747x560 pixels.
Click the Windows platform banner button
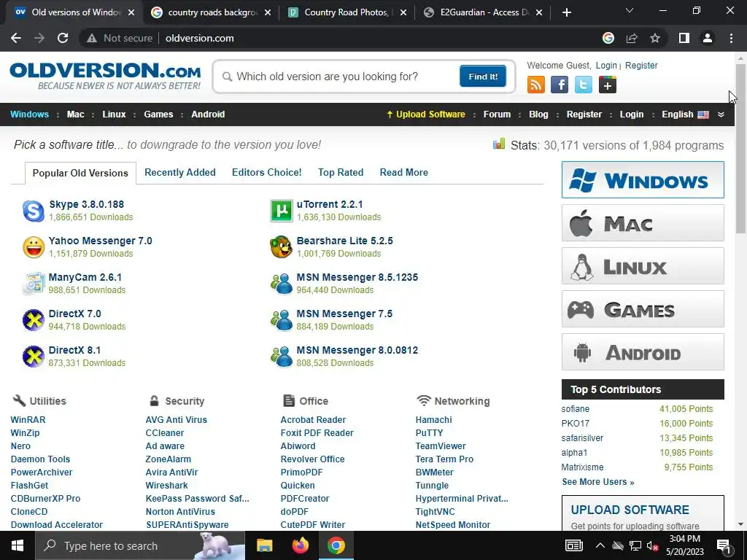point(643,180)
